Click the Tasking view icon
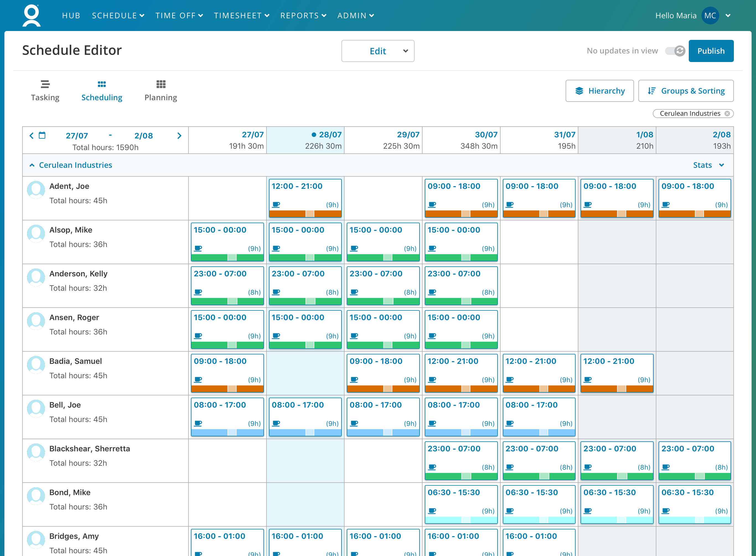This screenshot has width=756, height=556. 45,84
